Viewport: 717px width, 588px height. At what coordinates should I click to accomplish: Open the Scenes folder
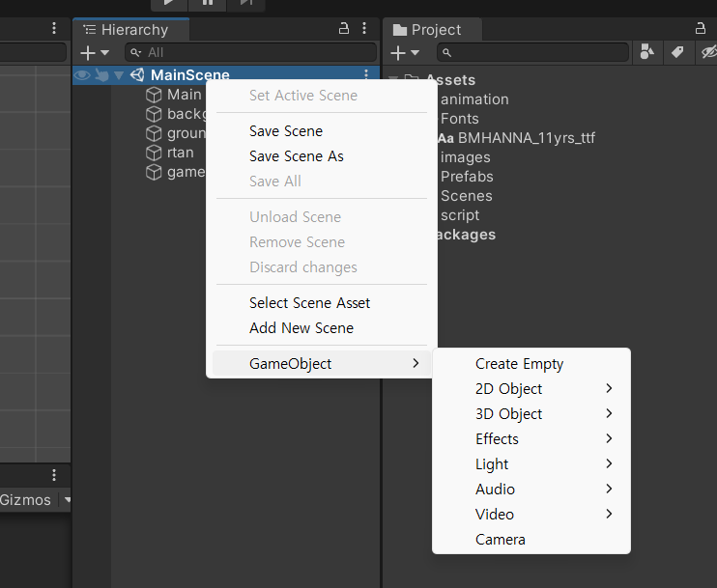[x=467, y=196]
